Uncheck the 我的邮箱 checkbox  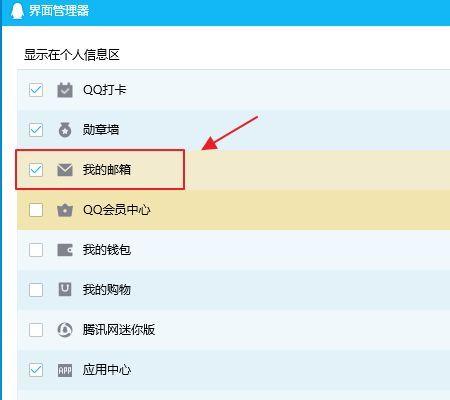[x=36, y=170]
